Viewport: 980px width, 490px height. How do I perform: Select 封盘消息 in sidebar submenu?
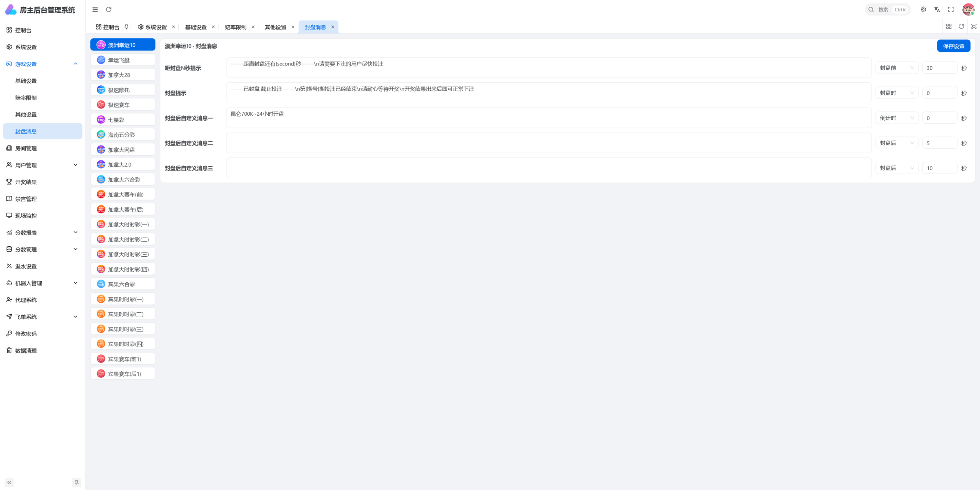42,131
